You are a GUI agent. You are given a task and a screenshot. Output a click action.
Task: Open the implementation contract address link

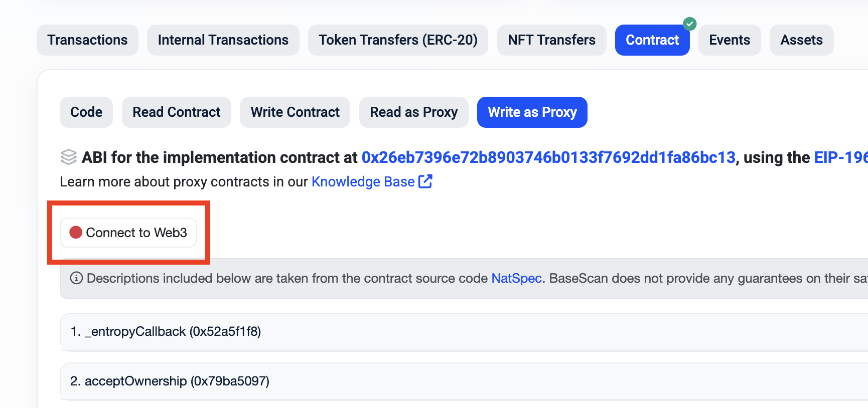548,157
